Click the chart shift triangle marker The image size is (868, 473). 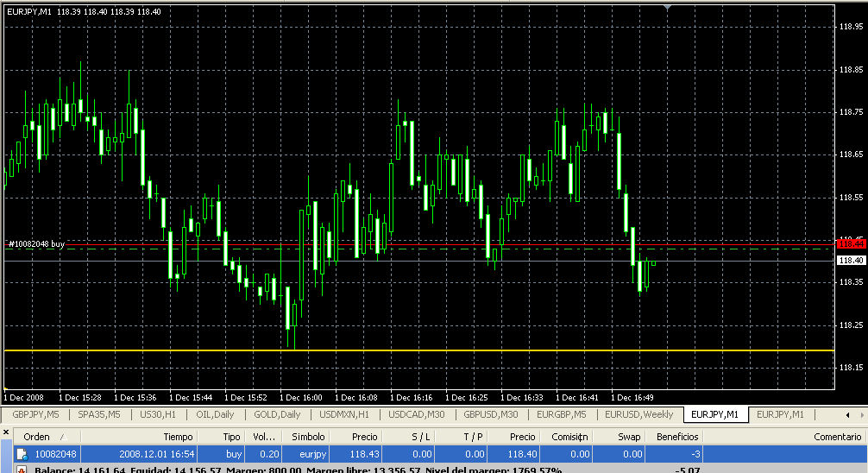pos(666,8)
